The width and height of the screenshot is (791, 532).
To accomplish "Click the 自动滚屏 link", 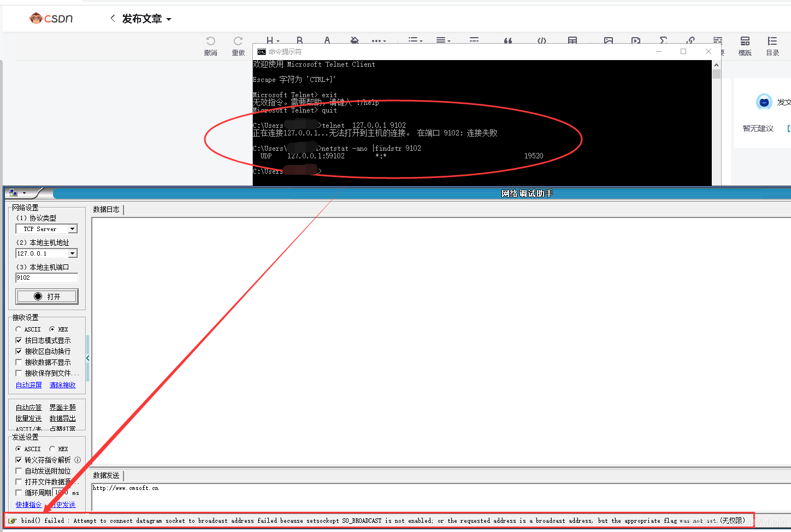I will click(29, 385).
